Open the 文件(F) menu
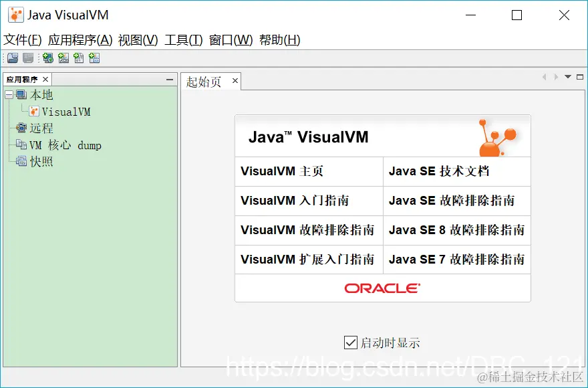The height and width of the screenshot is (388, 588). click(23, 40)
